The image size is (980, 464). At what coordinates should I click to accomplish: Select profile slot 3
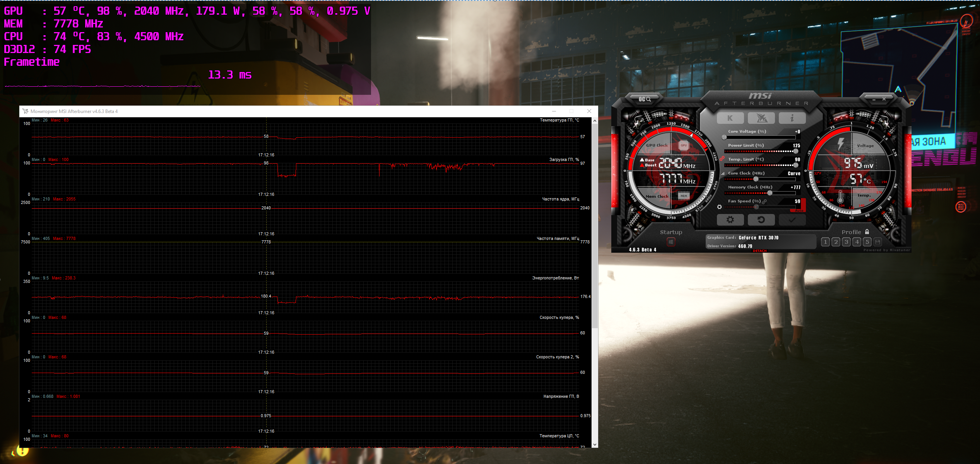[847, 242]
